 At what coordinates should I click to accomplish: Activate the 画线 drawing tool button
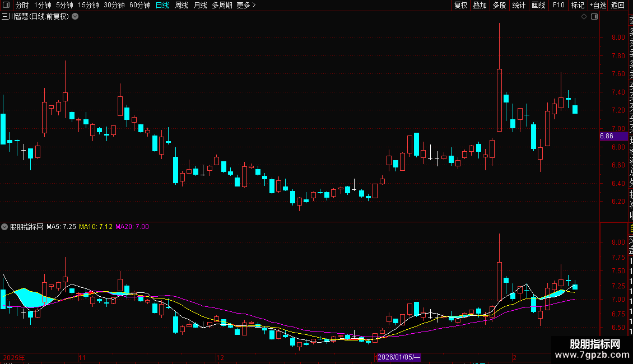[538, 5]
